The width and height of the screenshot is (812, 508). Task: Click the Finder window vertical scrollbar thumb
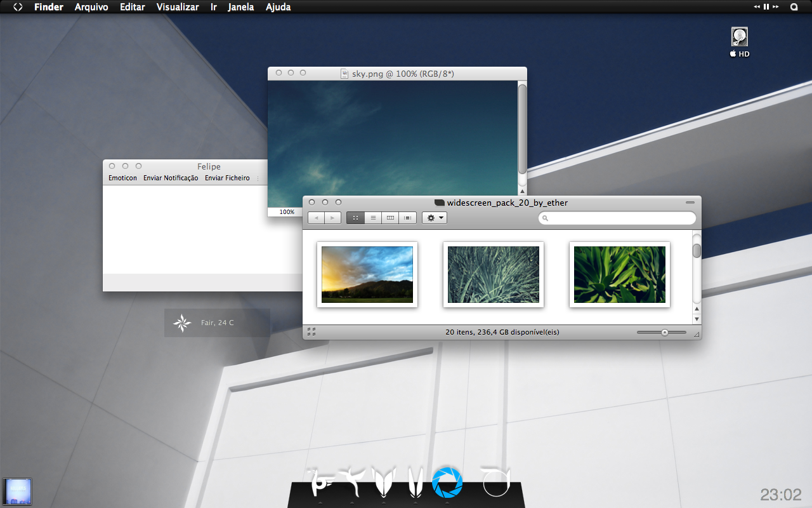click(x=697, y=250)
